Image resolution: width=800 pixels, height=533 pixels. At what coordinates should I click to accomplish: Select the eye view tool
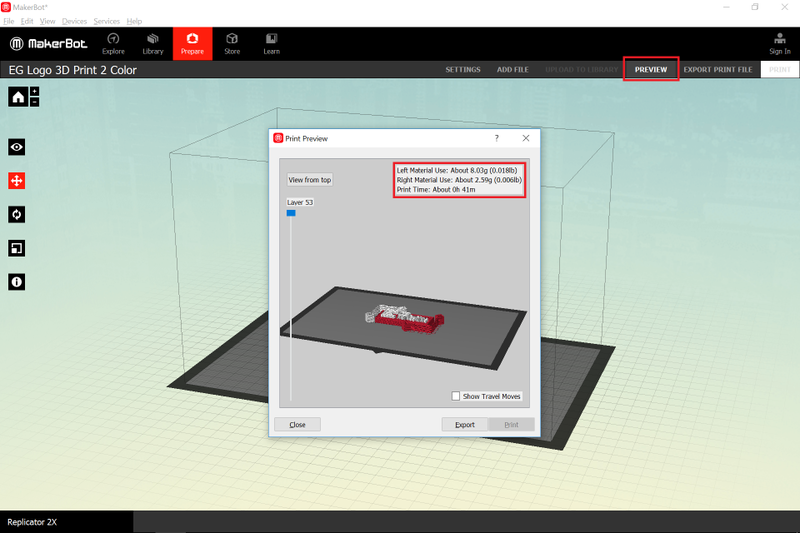click(17, 147)
